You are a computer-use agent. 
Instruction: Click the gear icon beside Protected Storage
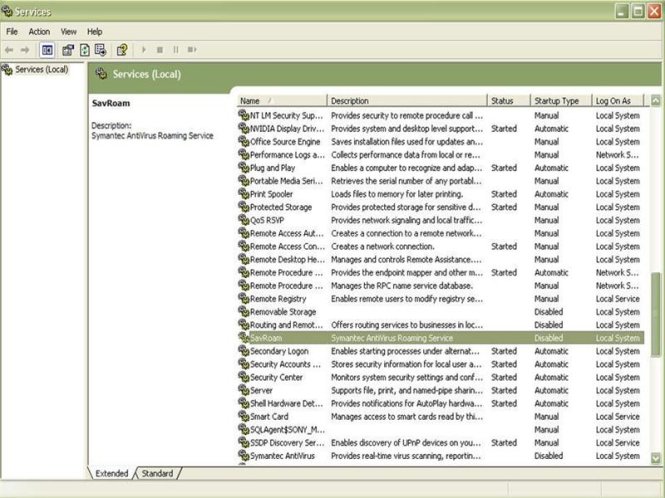(x=243, y=207)
